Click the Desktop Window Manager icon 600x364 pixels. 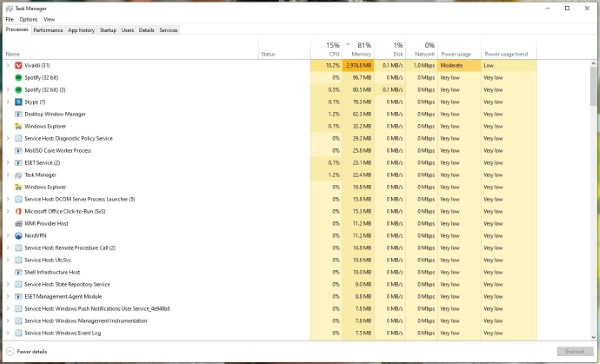[18, 114]
